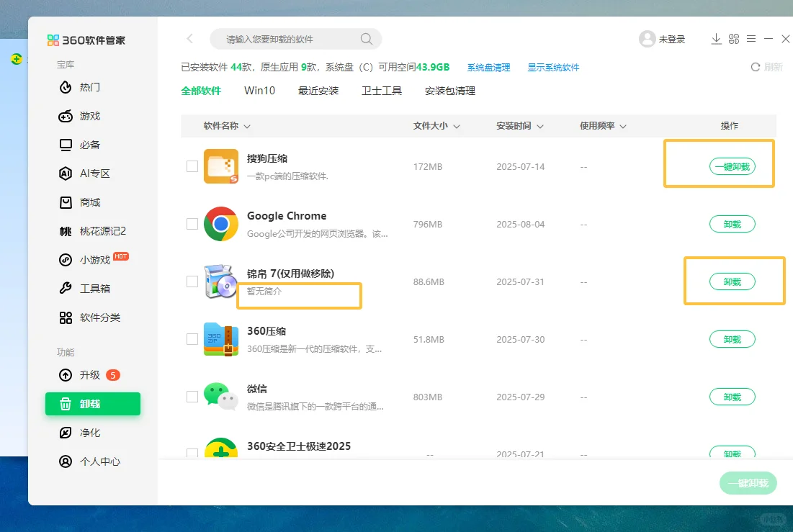793x532 pixels.
Task: Open the 安装包清理 tab
Action: coord(450,91)
